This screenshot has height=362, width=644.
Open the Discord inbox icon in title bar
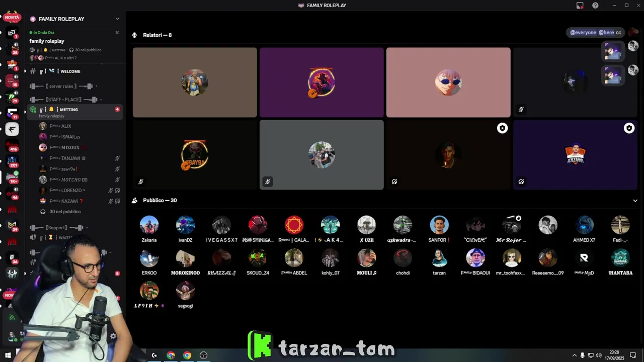coord(580,5)
